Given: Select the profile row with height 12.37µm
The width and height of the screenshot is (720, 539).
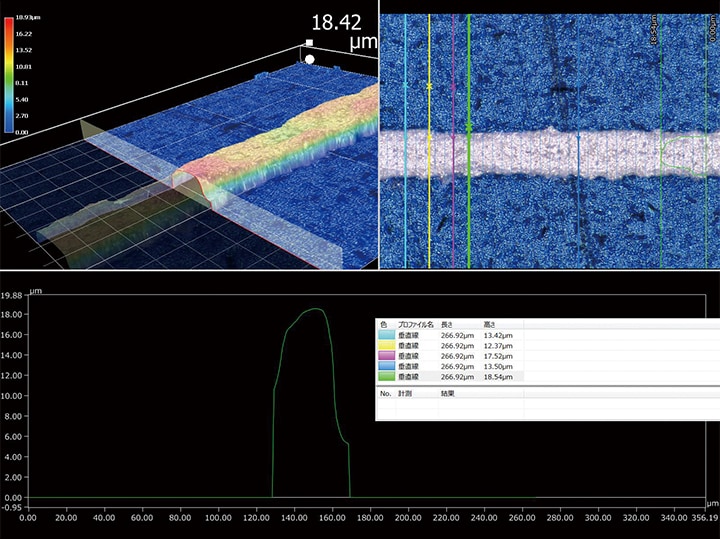Looking at the screenshot, I should tap(497, 347).
